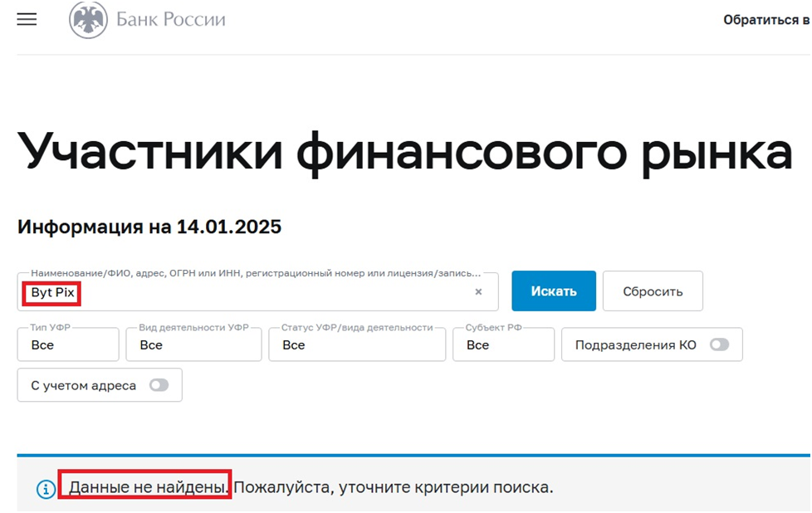
Task: Open the Обратиться в link in the header
Action: click(767, 20)
